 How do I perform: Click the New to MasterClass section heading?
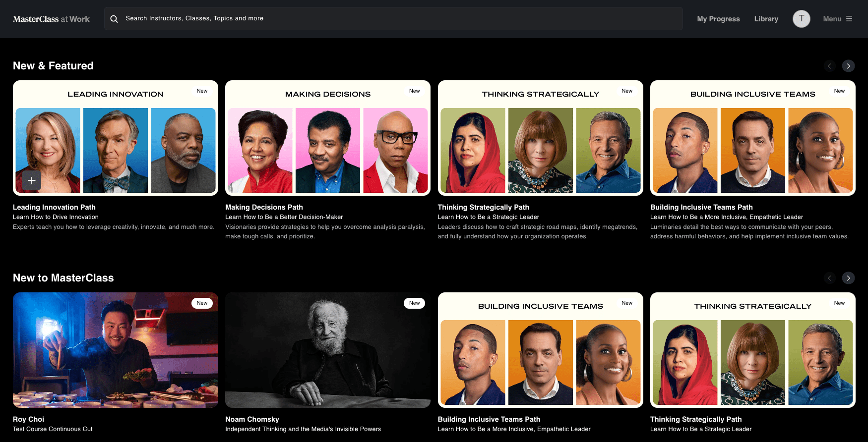click(x=63, y=278)
